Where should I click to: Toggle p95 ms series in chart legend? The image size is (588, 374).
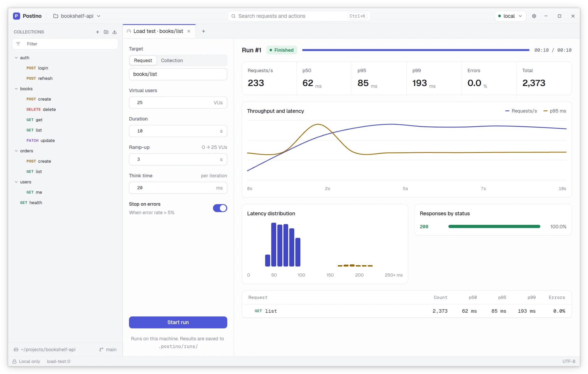point(555,111)
